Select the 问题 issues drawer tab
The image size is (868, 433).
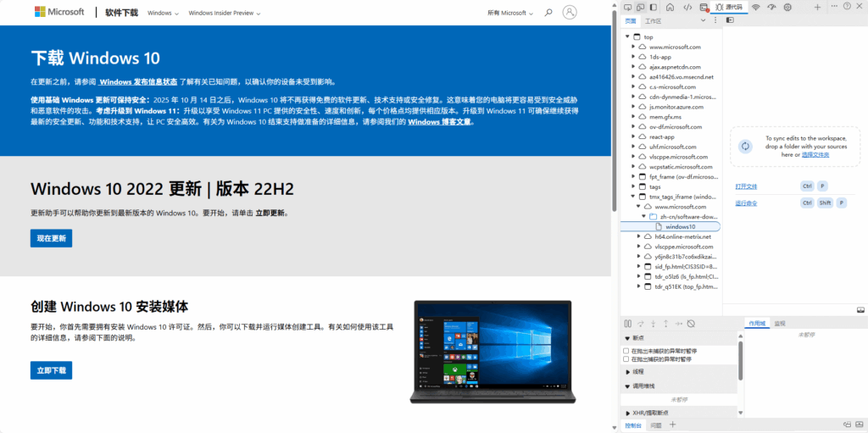point(656,425)
